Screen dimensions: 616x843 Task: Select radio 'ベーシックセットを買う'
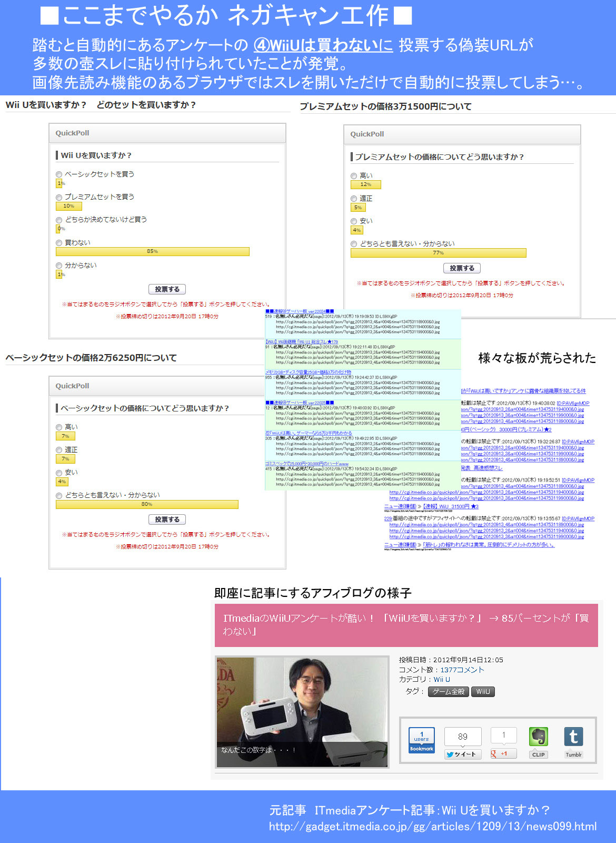click(59, 174)
